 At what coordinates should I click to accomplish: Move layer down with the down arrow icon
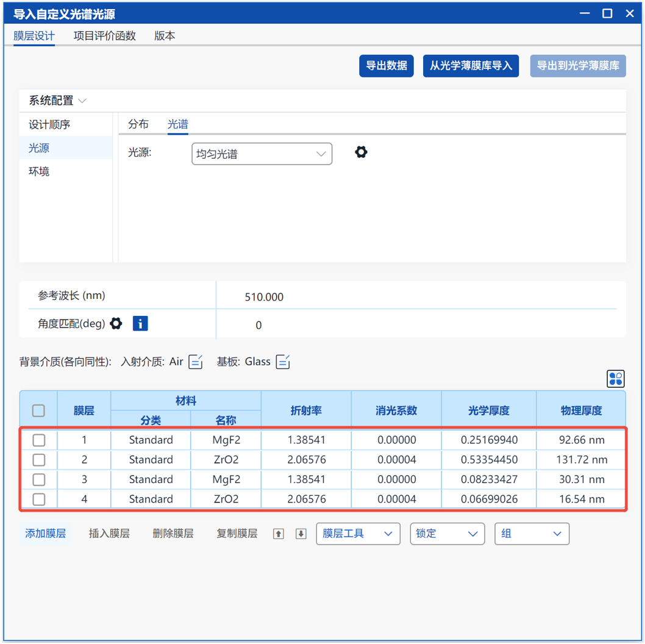click(301, 534)
